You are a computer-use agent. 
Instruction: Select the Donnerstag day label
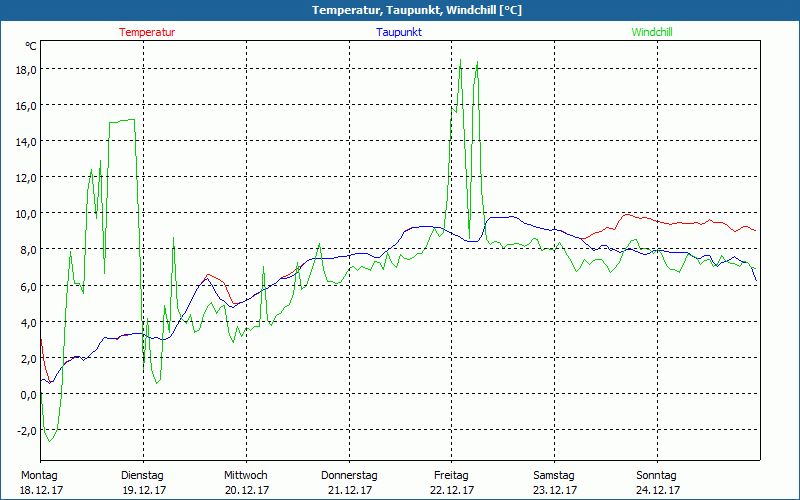pos(349,475)
